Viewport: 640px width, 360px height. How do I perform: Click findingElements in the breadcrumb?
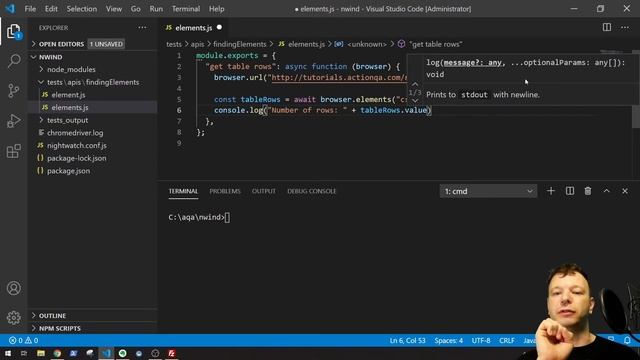pos(240,44)
